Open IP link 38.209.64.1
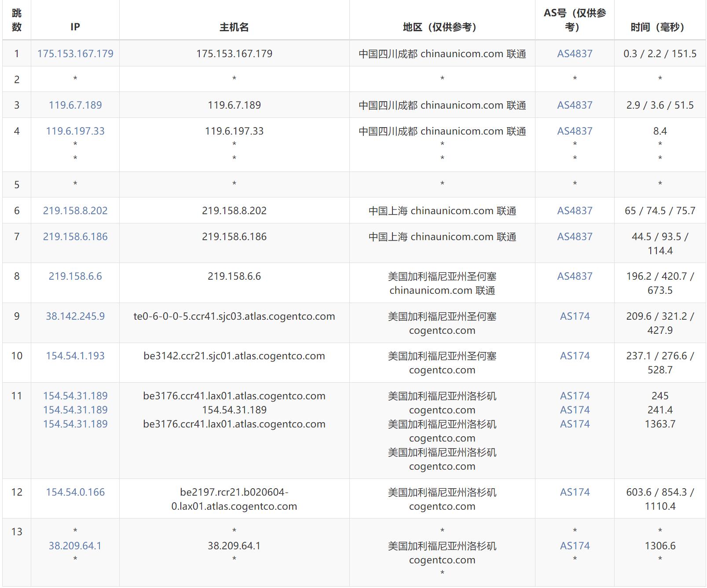 pos(75,546)
